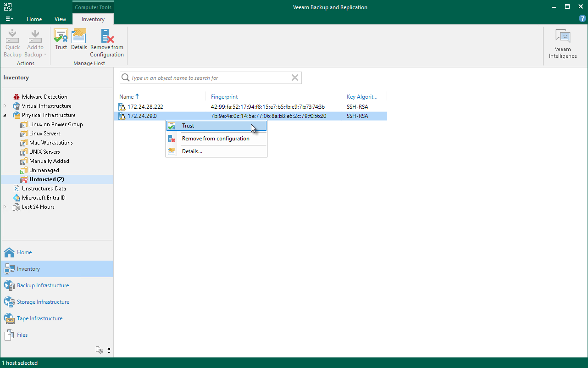Click the Last 24 Hours icon
Screen dimensions: 588x368
[17, 207]
